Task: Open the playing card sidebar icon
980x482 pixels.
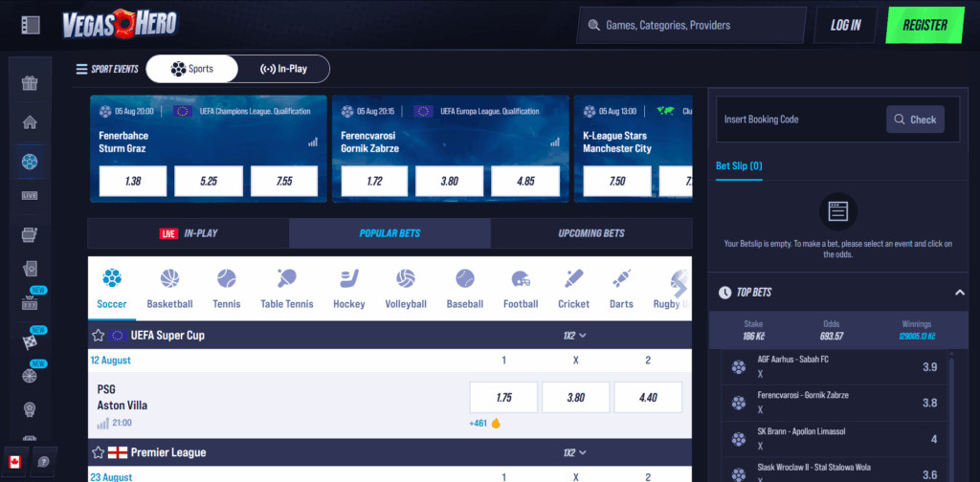Action: pos(30,269)
